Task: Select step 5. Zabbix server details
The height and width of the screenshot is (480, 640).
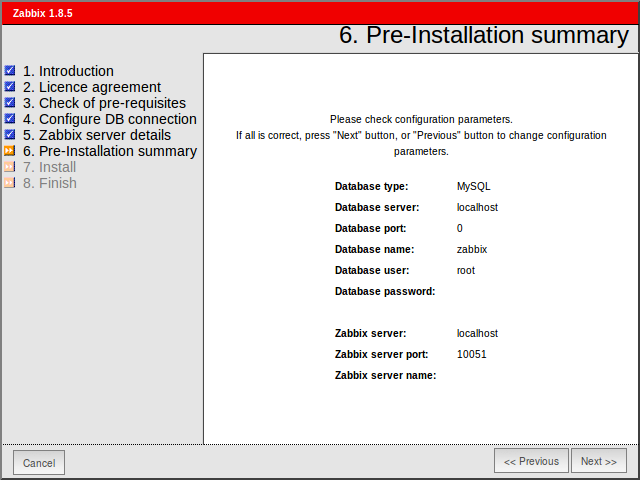Action: (x=97, y=135)
